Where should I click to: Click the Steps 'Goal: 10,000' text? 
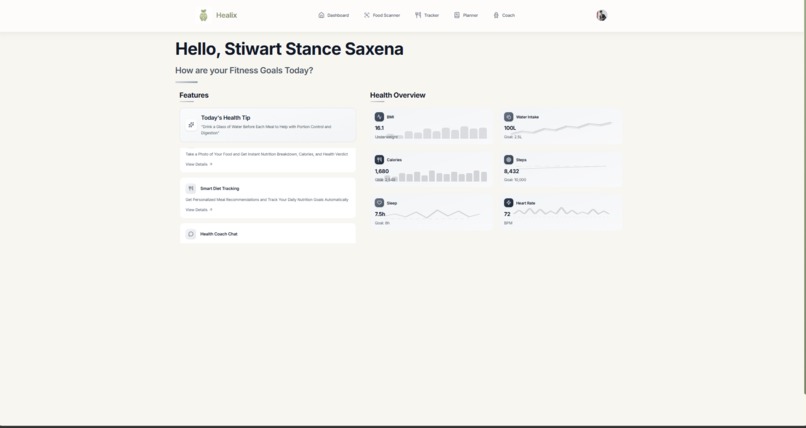coord(515,180)
